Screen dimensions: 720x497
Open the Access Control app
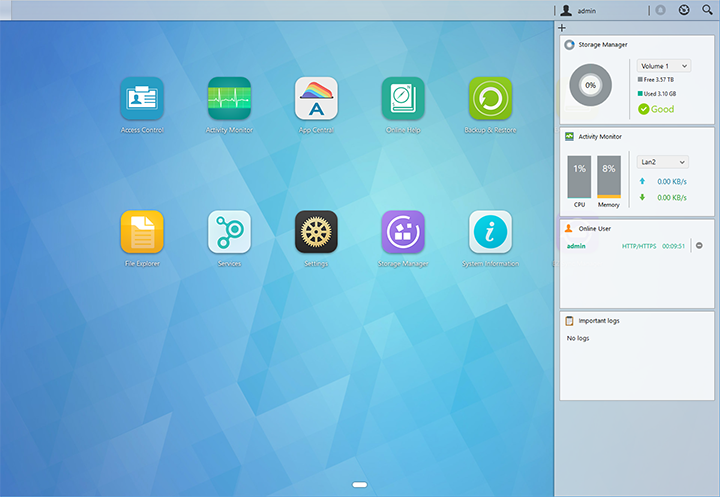coord(142,99)
